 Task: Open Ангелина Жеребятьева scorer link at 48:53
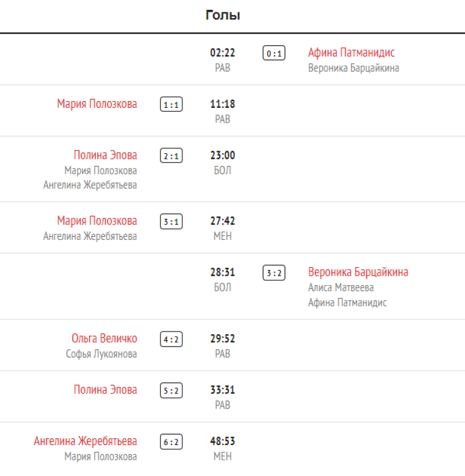86,441
